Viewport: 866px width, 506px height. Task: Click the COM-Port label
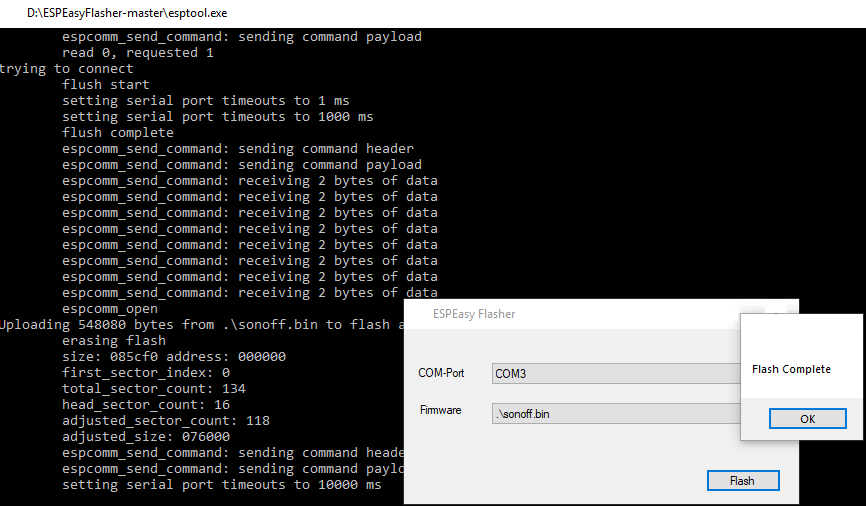(x=441, y=373)
